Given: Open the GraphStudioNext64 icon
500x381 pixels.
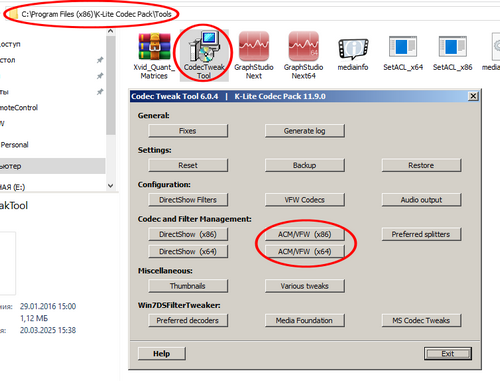Looking at the screenshot, I should point(304,46).
